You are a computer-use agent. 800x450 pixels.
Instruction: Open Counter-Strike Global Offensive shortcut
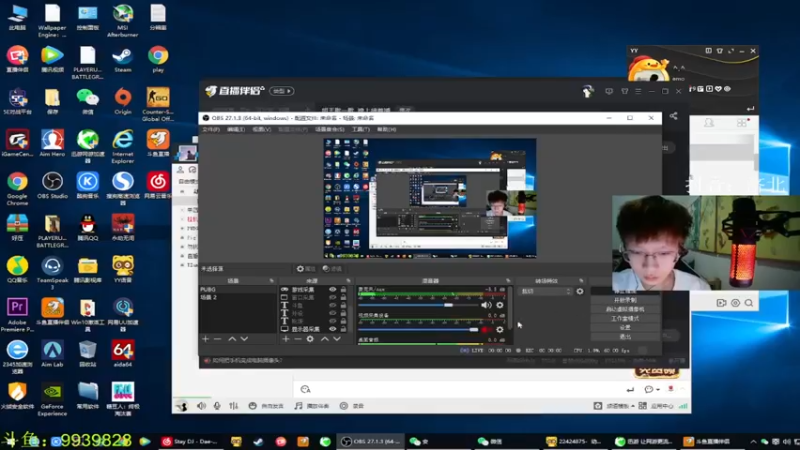coord(158,105)
